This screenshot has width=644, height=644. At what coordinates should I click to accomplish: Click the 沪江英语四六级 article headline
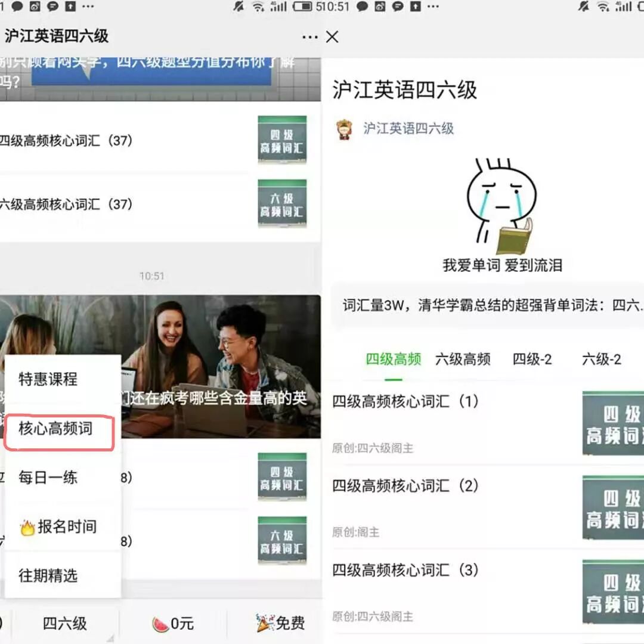tap(404, 89)
